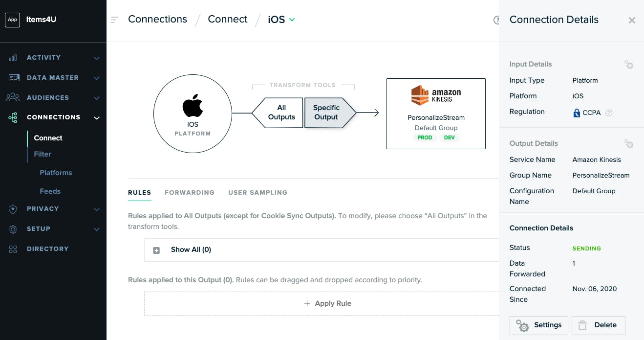This screenshot has height=340, width=644.
Task: Click the PersonalizeStream group name value
Action: (x=601, y=176)
